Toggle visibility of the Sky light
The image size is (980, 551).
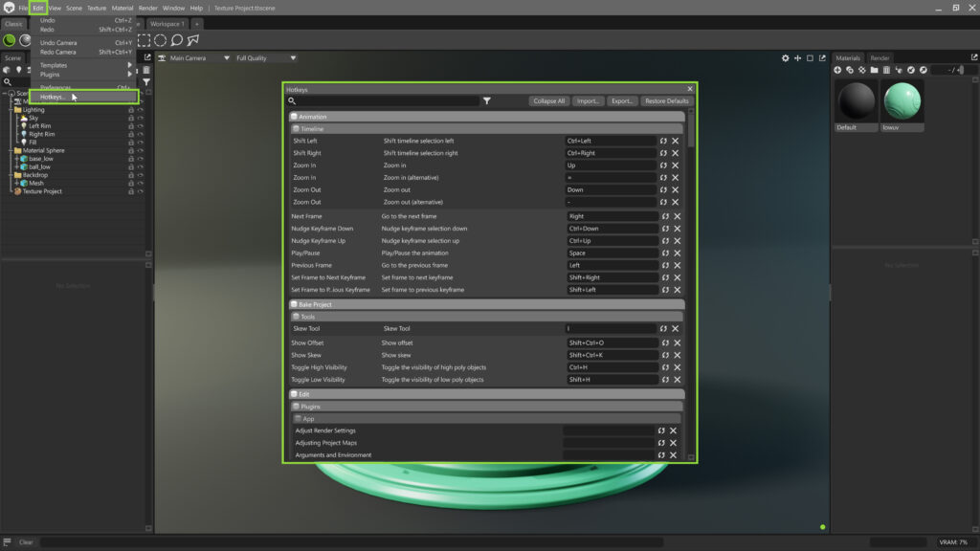(x=140, y=118)
